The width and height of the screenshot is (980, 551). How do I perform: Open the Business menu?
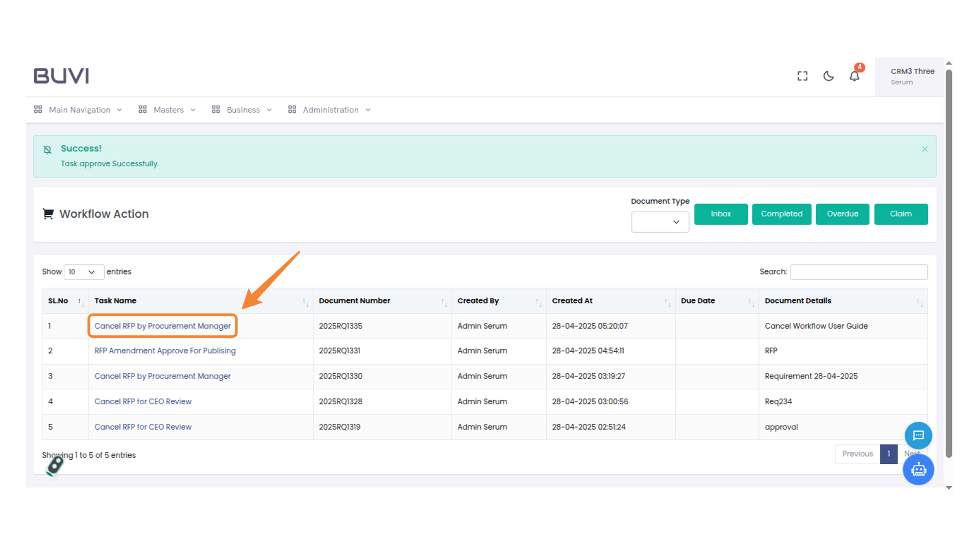click(242, 110)
